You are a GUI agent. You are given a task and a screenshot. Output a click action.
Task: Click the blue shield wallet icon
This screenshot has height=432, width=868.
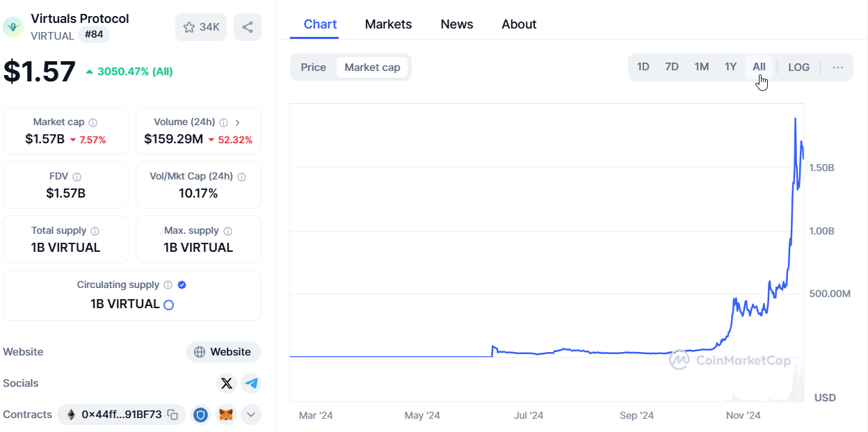(201, 415)
